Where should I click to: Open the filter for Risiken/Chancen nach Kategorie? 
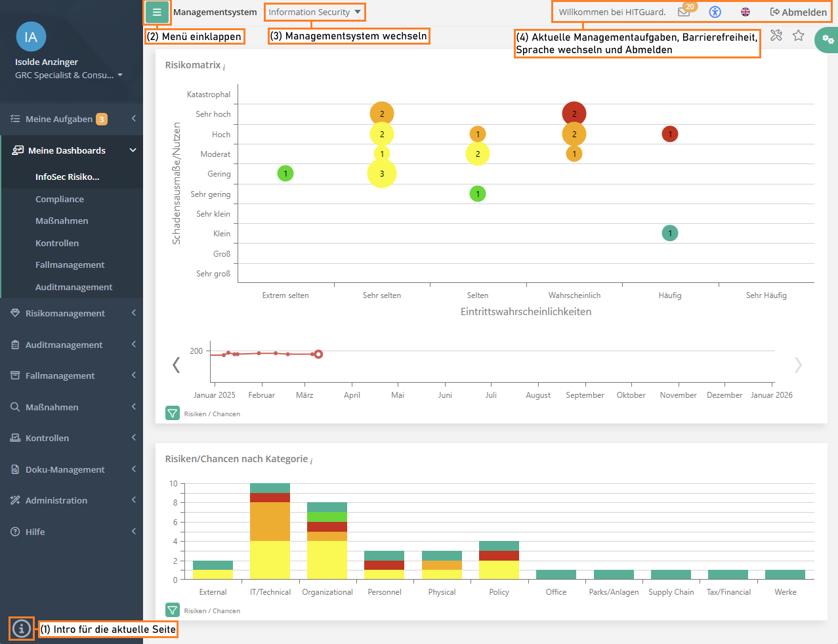(172, 611)
